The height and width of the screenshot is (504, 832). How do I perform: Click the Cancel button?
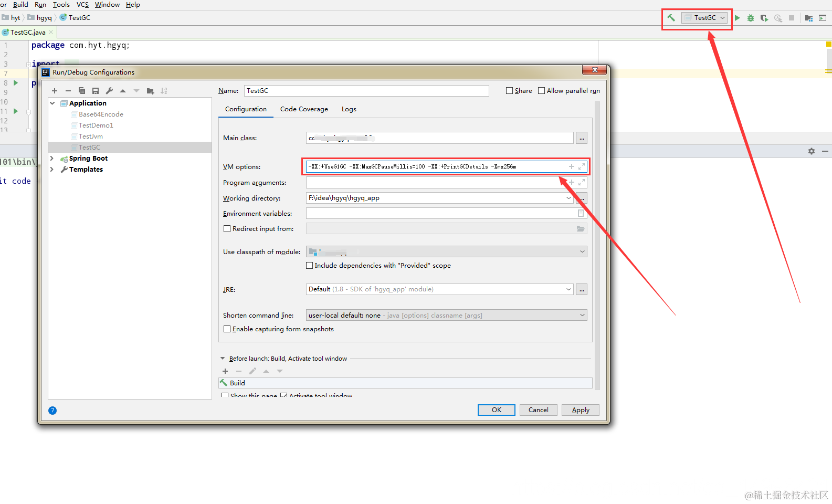pos(538,410)
